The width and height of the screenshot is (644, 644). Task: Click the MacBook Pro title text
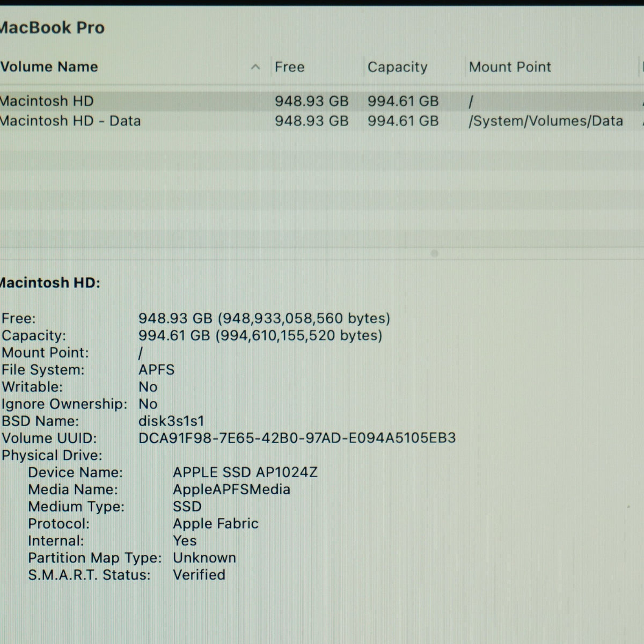click(x=52, y=27)
